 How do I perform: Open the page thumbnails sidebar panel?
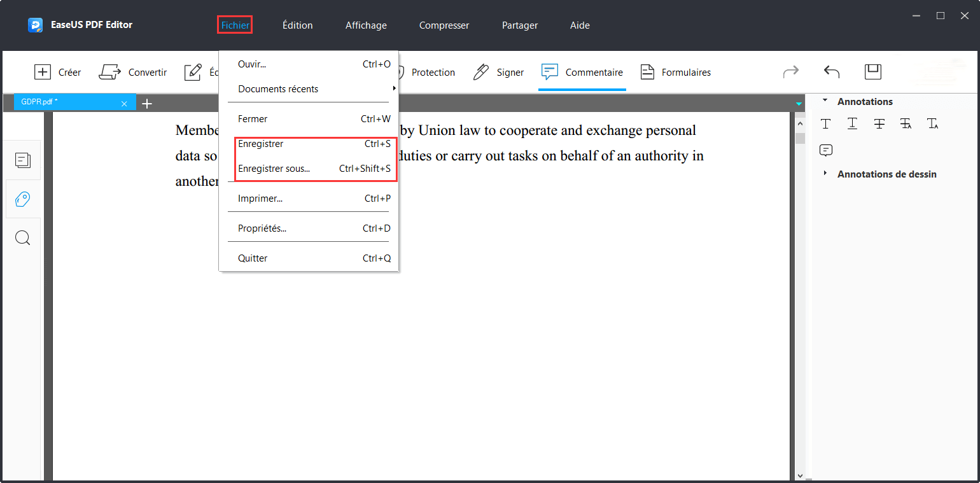[x=23, y=160]
